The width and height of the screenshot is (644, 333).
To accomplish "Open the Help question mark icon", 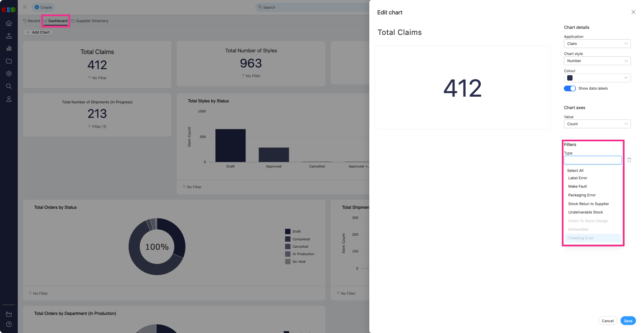I will 9,324.
